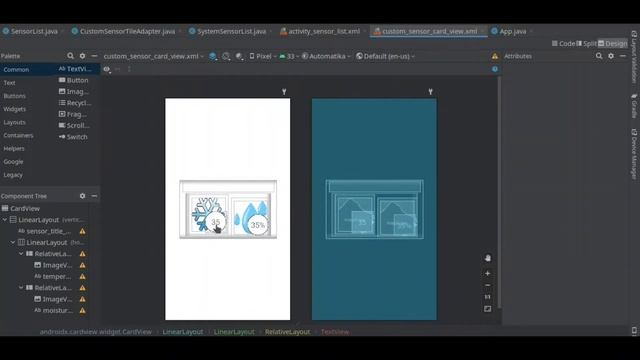Screen dimensions: 640x360
Task: Open the night mode selector icon
Action: point(239,56)
